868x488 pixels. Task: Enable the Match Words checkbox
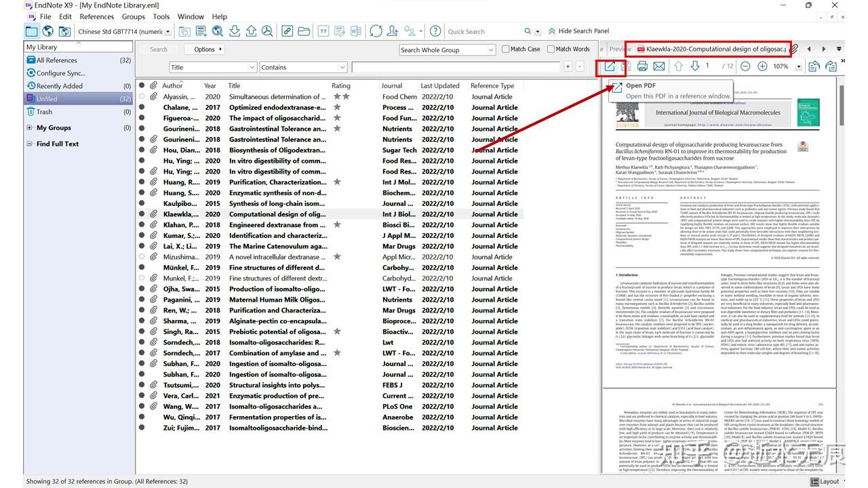pyautogui.click(x=552, y=49)
